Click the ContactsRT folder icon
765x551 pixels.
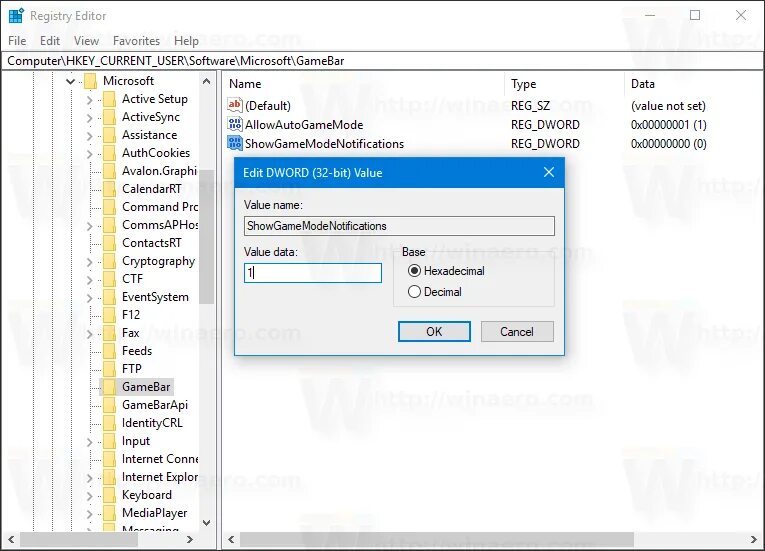[109, 243]
